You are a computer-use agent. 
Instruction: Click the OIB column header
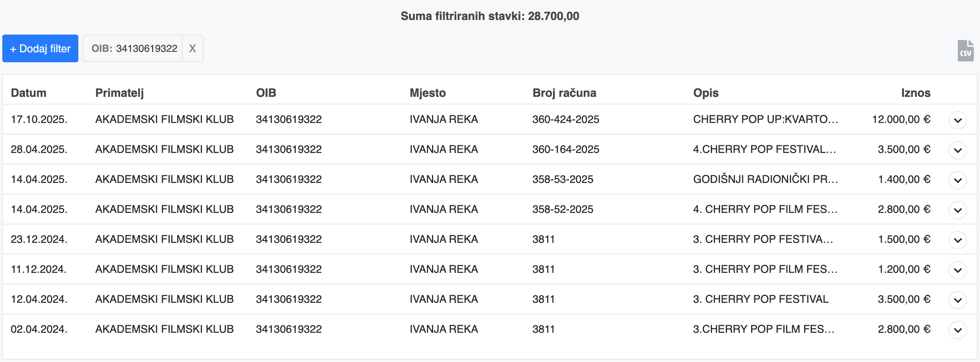pos(266,93)
